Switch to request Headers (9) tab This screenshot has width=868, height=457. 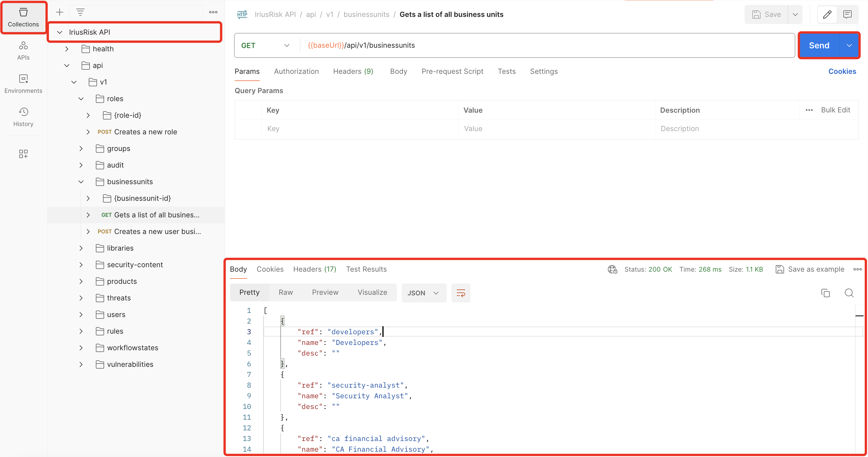353,71
